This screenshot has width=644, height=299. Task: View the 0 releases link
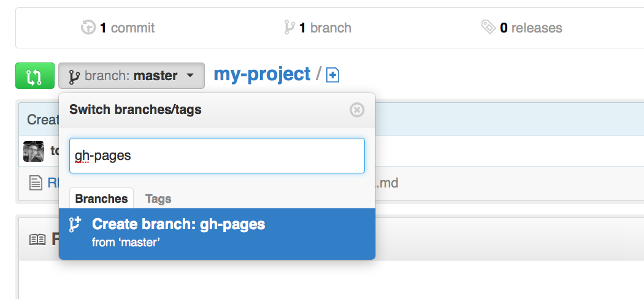click(x=521, y=28)
